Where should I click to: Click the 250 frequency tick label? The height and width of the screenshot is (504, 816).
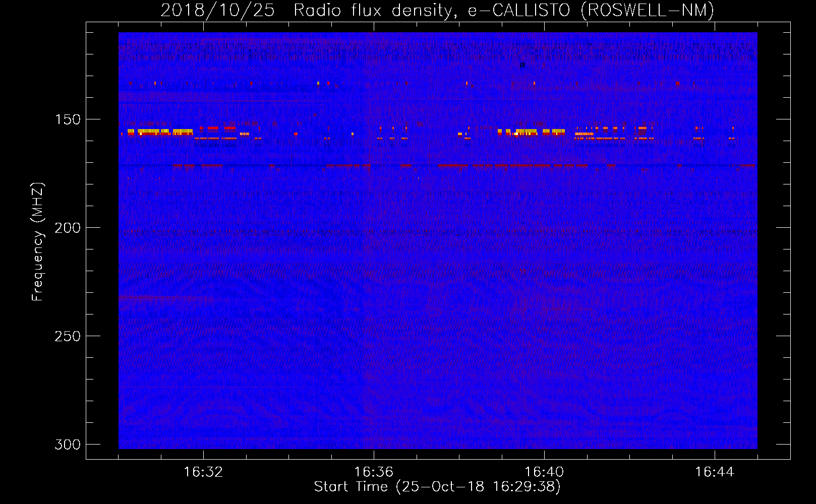tap(68, 336)
